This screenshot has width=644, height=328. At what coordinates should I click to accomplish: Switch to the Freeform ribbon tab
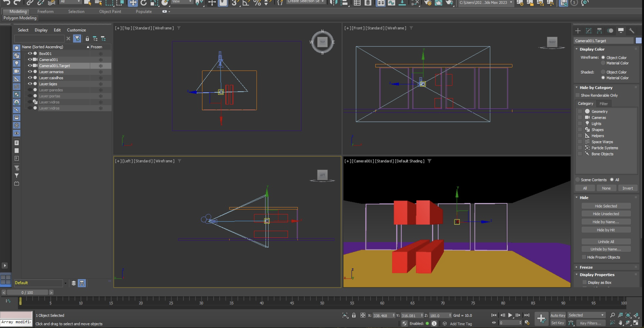pos(45,12)
